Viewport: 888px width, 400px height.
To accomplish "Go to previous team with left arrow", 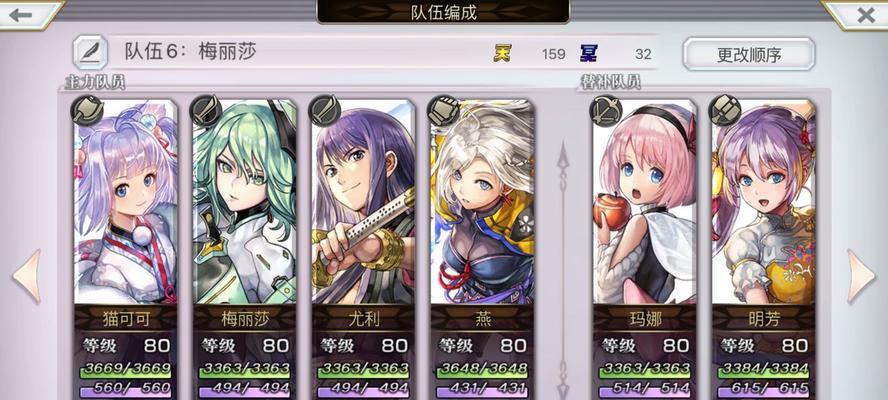I will point(26,276).
